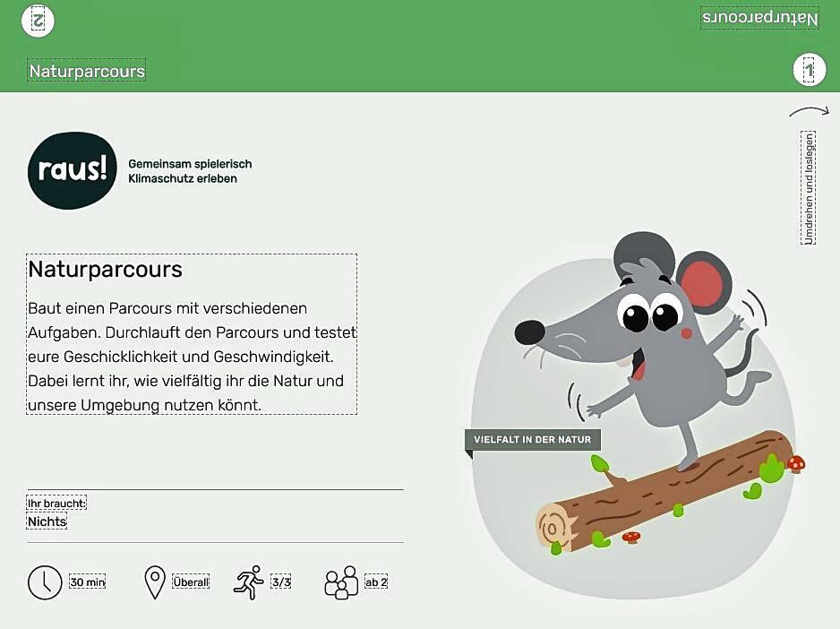Click the 'Gemeinsam spielerisch Klimaschutz erleben' slogan
This screenshot has height=629, width=840.
point(190,171)
